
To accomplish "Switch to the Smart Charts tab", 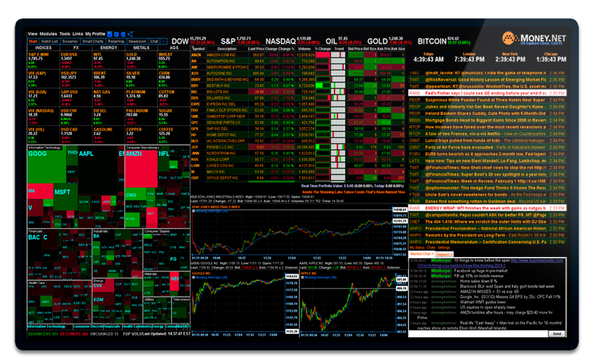I will point(92,41).
